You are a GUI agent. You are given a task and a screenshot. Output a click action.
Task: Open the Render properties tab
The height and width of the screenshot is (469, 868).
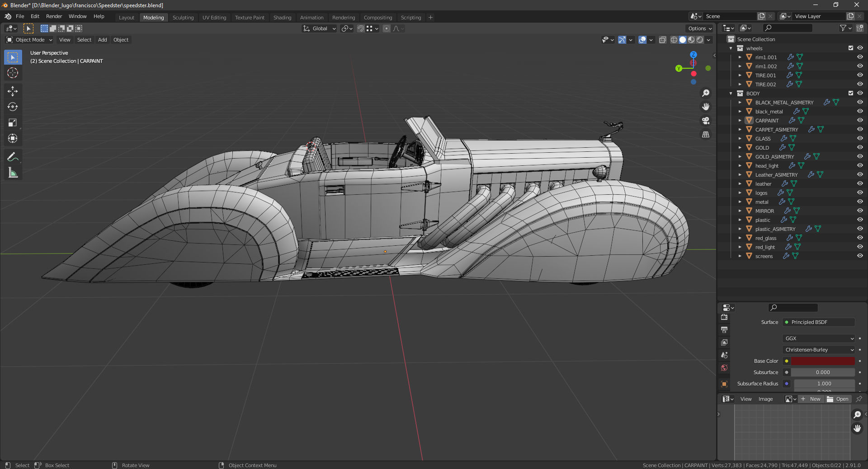pos(724,317)
